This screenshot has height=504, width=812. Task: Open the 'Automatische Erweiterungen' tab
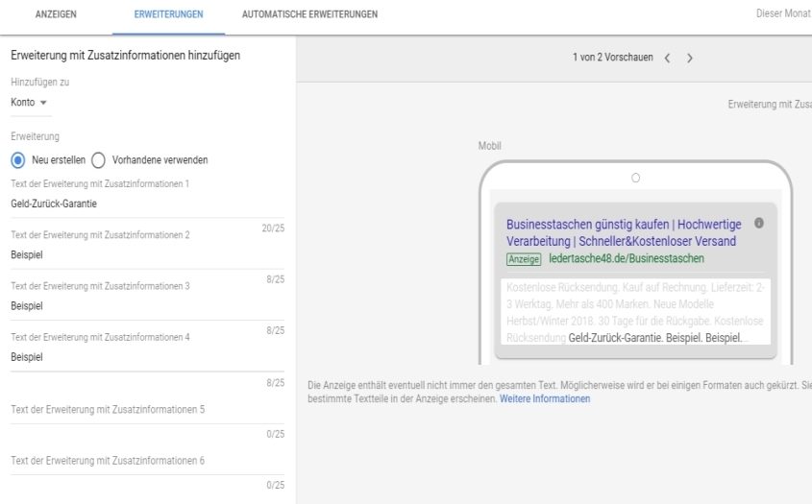point(309,14)
